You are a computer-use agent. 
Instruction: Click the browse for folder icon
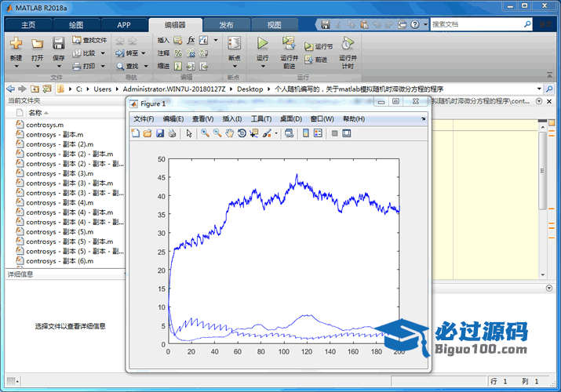pos(47,89)
